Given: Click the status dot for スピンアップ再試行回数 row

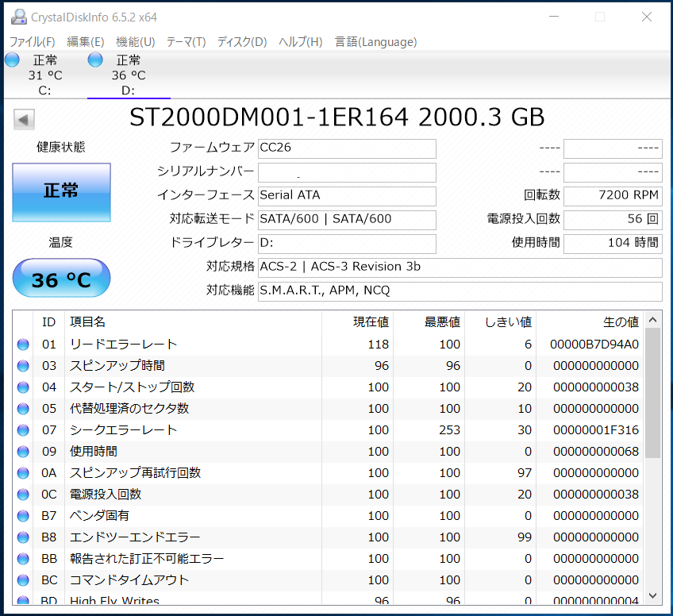Looking at the screenshot, I should click(x=23, y=473).
